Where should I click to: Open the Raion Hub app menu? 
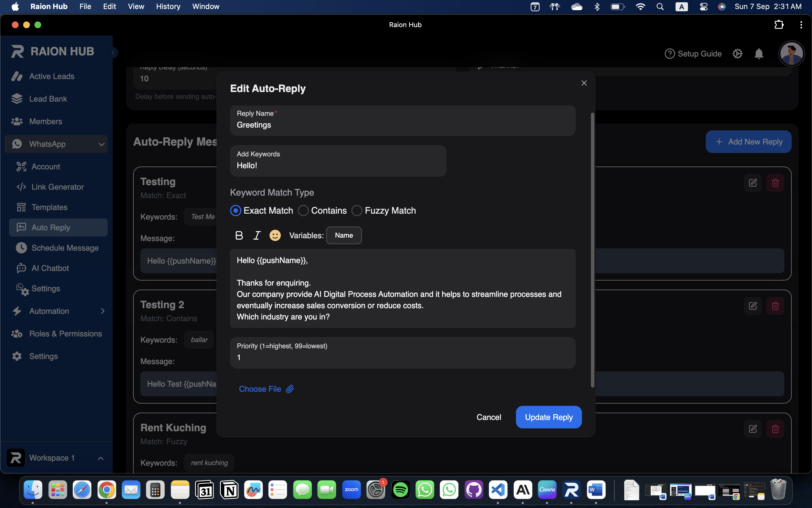tap(49, 6)
